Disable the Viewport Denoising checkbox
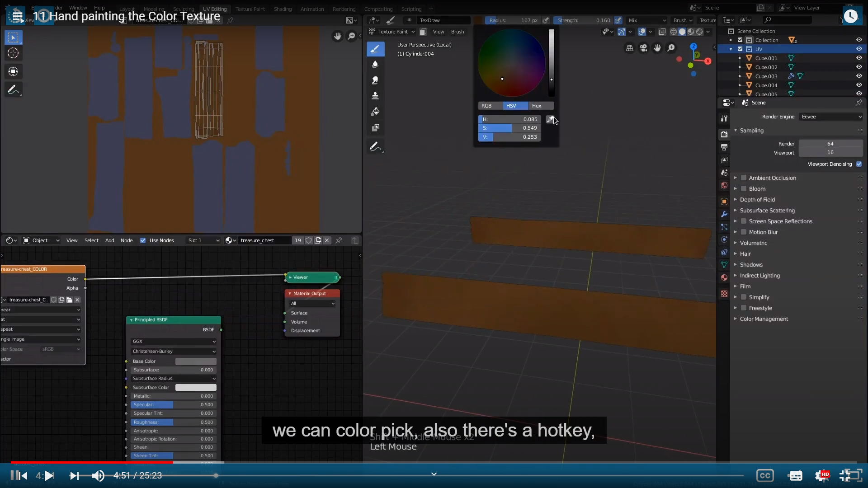 [859, 164]
